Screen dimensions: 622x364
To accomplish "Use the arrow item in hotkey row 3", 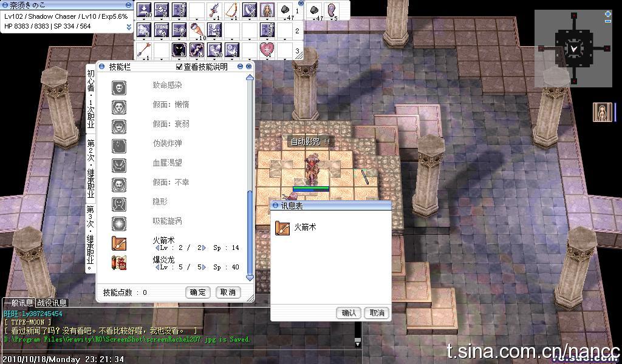I will (144, 51).
